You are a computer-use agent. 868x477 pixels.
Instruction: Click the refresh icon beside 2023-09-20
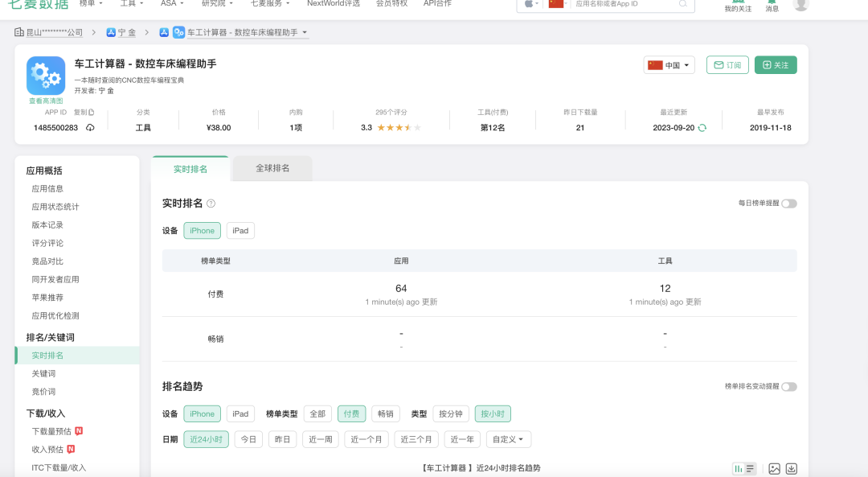point(702,127)
